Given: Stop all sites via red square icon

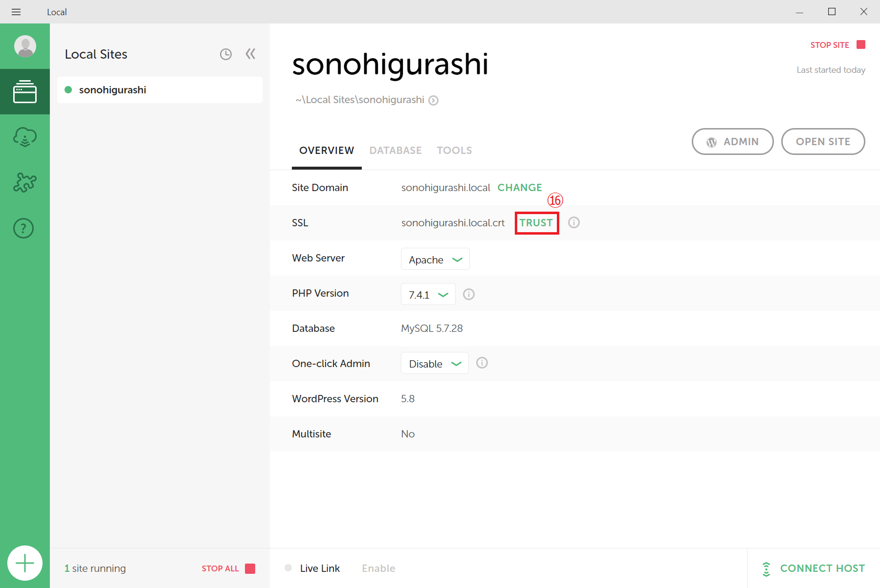Looking at the screenshot, I should [250, 568].
